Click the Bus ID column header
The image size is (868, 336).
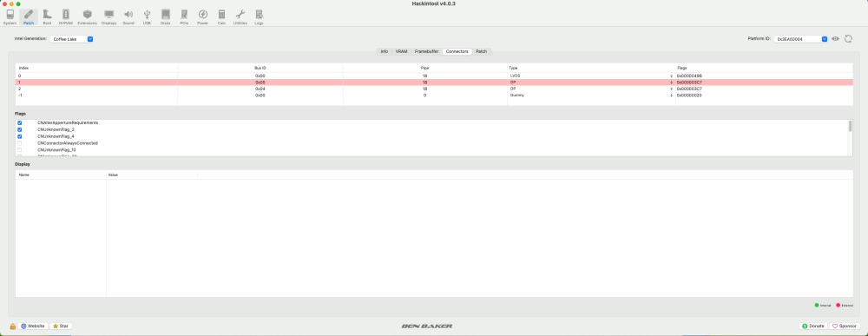coord(260,68)
